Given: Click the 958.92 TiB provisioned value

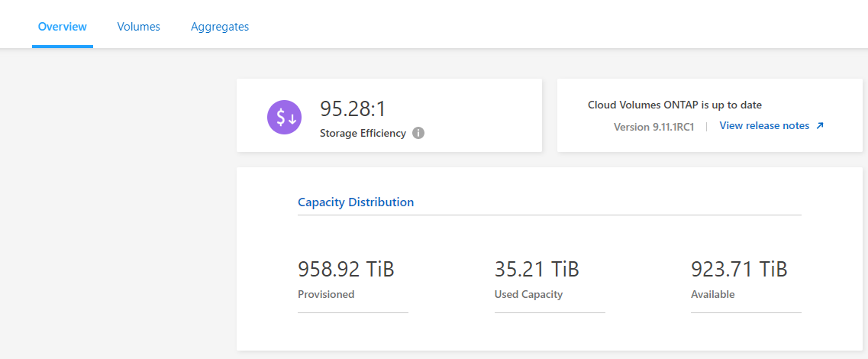Looking at the screenshot, I should coord(346,269).
